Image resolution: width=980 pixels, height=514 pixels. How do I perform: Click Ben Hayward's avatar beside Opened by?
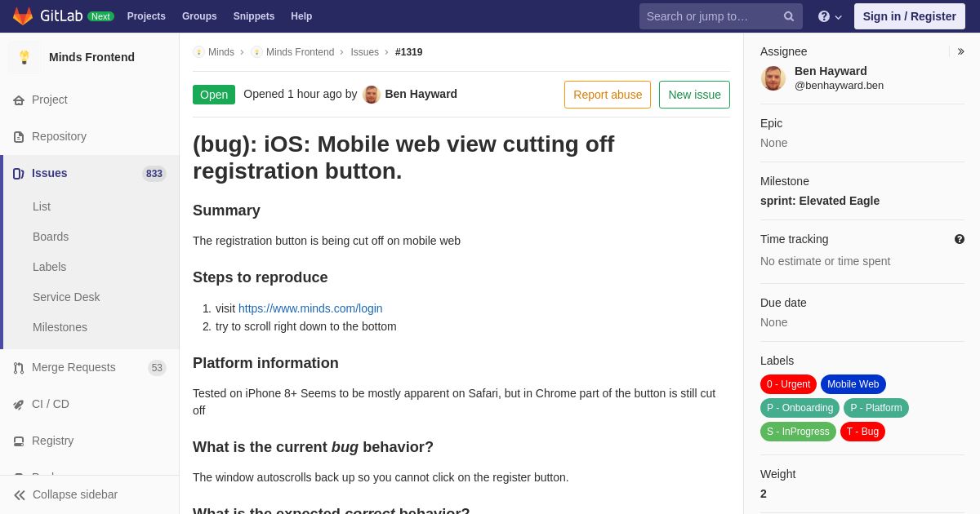pyautogui.click(x=372, y=95)
